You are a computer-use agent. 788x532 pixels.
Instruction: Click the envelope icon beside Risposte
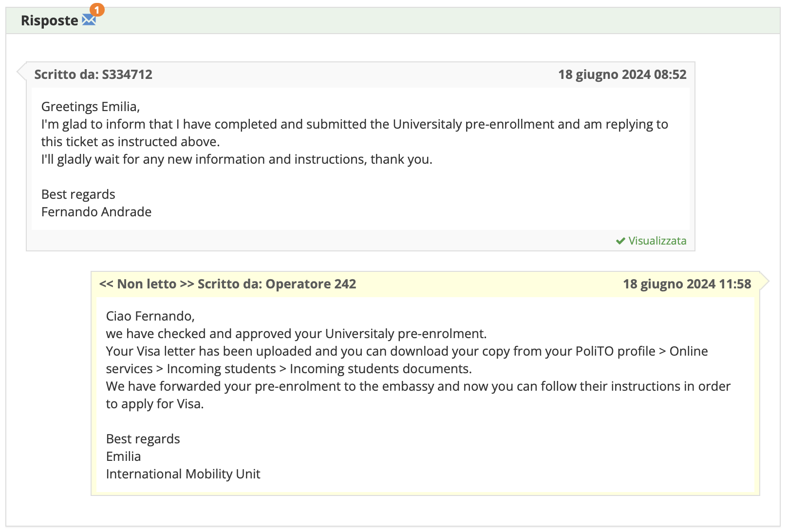[89, 20]
